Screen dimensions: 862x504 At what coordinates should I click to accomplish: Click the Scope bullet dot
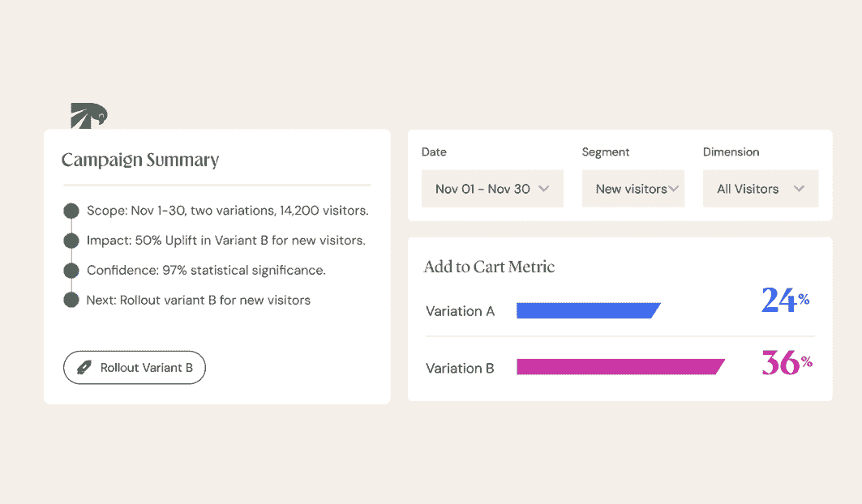click(x=71, y=211)
